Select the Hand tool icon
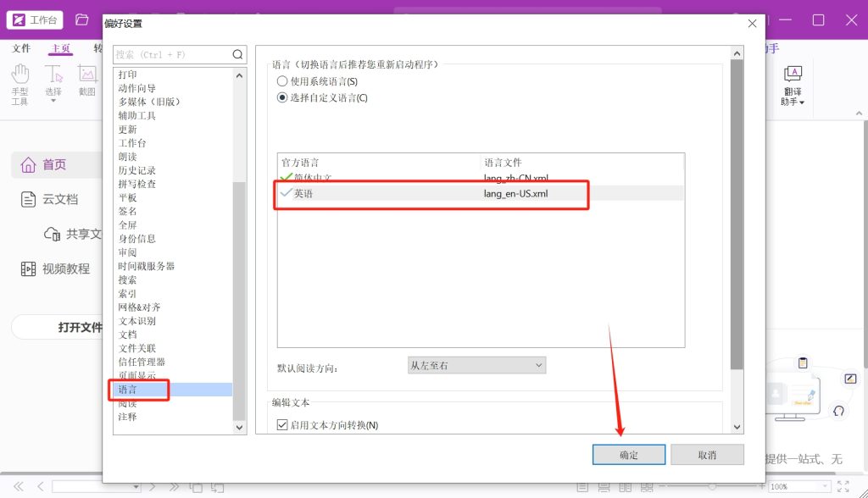 (19, 75)
